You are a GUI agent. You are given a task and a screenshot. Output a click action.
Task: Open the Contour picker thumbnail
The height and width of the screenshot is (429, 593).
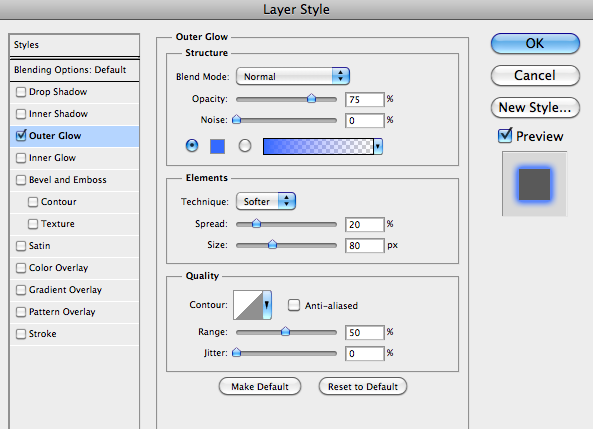(248, 305)
